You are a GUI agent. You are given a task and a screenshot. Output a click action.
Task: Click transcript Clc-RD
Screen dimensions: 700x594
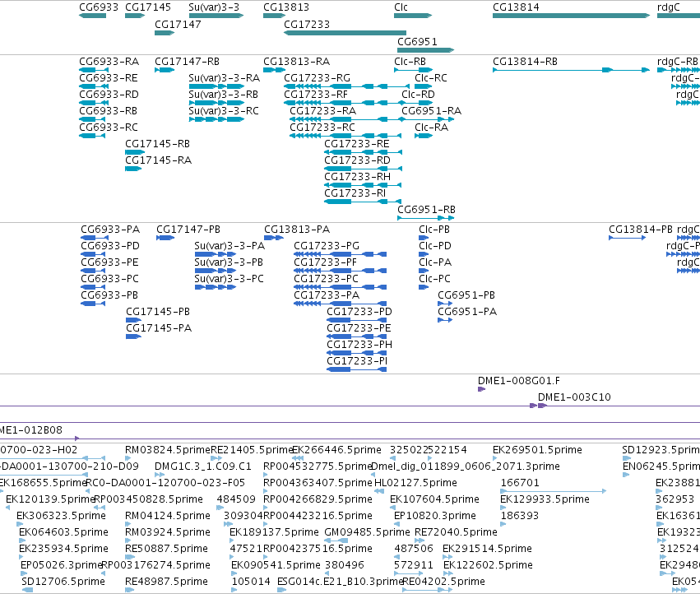tap(418, 95)
